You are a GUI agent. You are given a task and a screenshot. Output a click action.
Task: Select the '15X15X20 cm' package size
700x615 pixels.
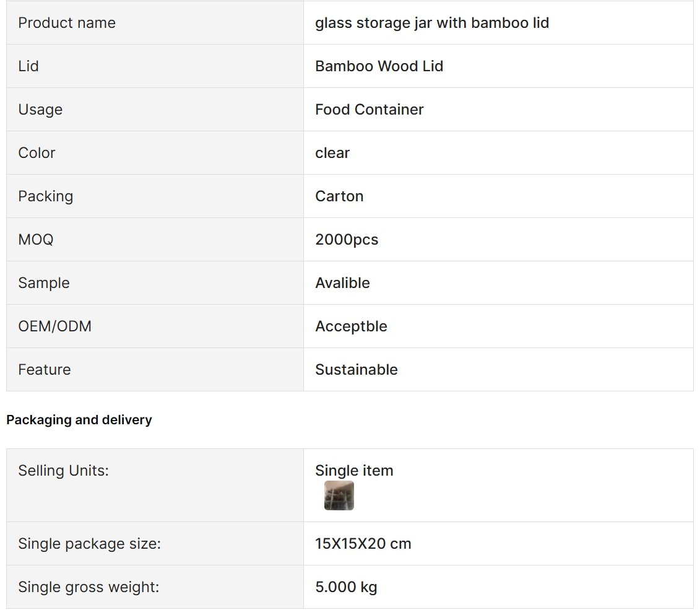pyautogui.click(x=363, y=544)
